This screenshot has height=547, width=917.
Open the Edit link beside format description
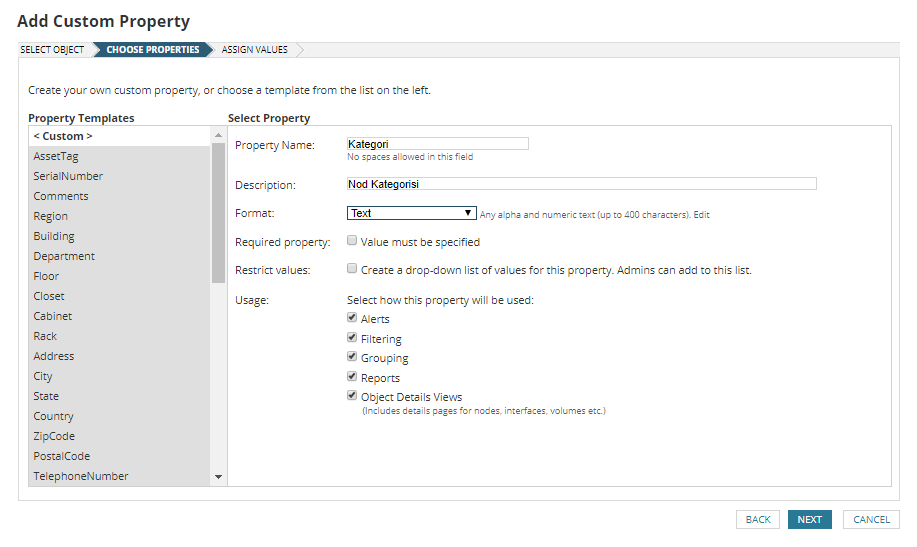pos(701,215)
